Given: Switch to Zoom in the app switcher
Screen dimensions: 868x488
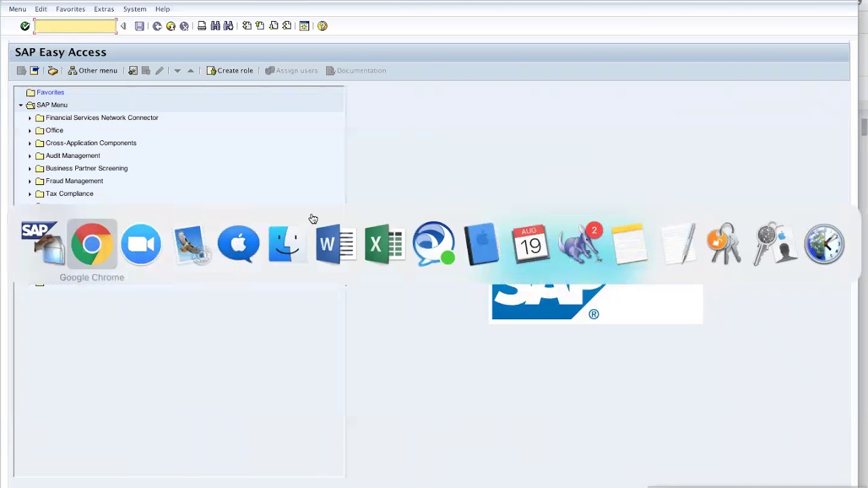Looking at the screenshot, I should tap(140, 243).
